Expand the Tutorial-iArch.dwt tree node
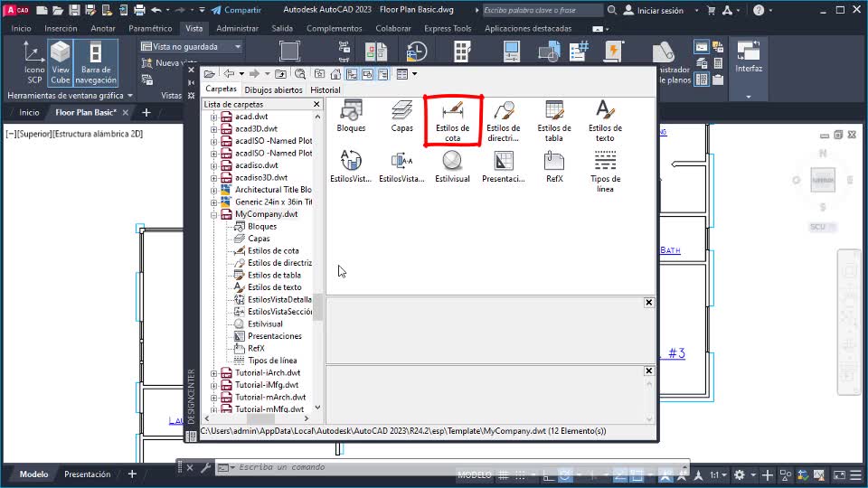The image size is (868, 488). click(x=214, y=372)
